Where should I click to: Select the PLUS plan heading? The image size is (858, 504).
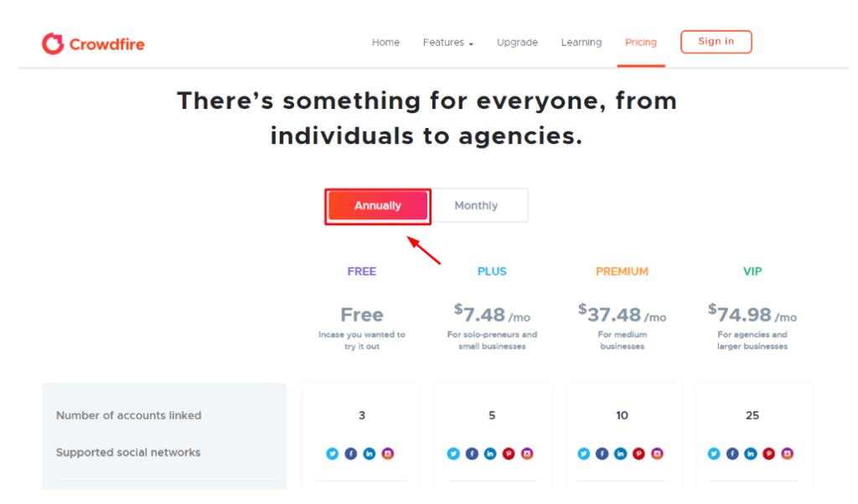pyautogui.click(x=492, y=271)
